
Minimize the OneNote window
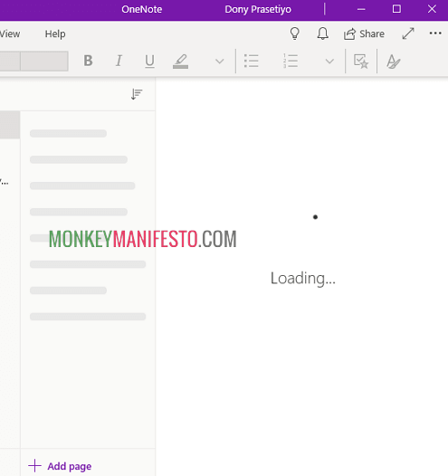point(361,9)
